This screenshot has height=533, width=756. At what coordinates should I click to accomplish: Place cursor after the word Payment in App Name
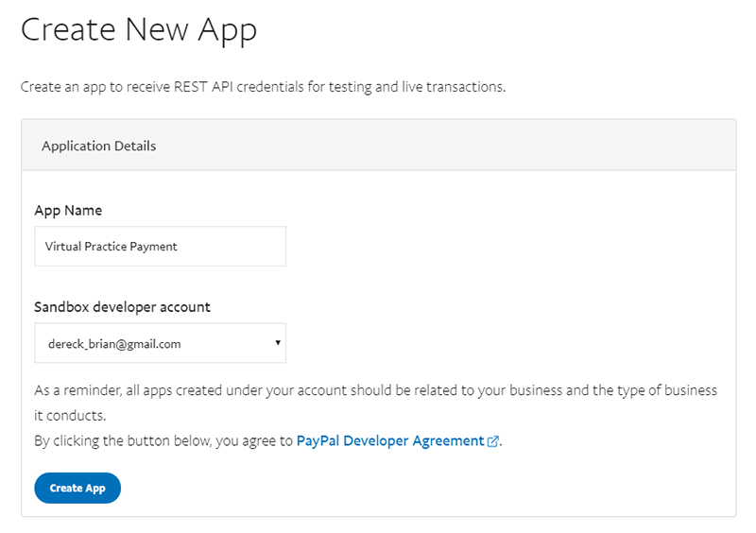[179, 247]
